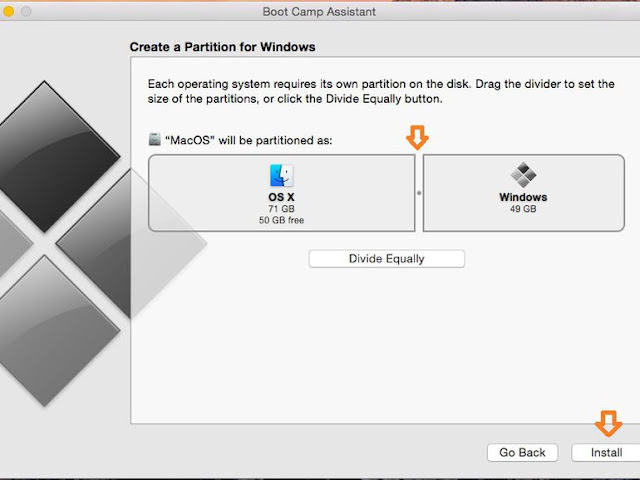Click the Divide Equally button
Viewport: 640px width, 480px height.
387,259
